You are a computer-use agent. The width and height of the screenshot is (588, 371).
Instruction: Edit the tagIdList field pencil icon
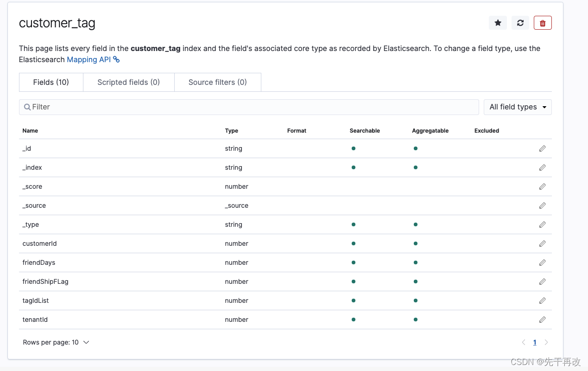(x=542, y=301)
